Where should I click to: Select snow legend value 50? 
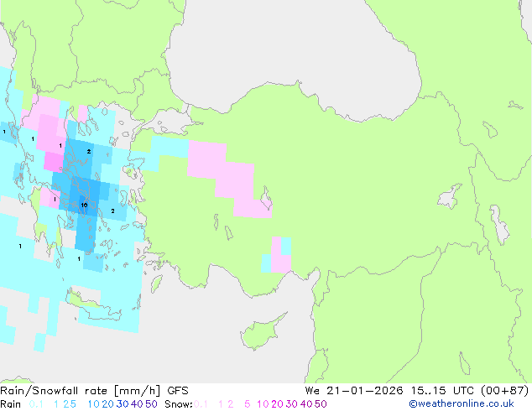pyautogui.click(x=321, y=404)
